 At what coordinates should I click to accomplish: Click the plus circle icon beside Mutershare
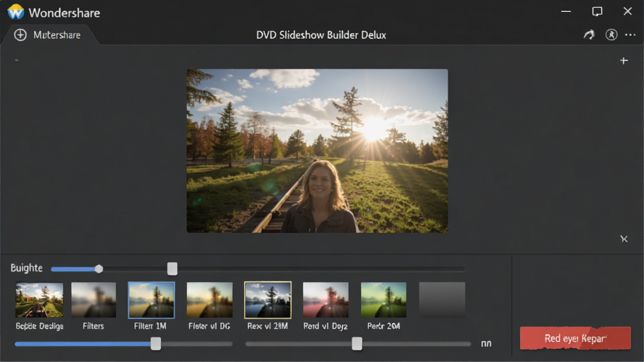click(20, 35)
